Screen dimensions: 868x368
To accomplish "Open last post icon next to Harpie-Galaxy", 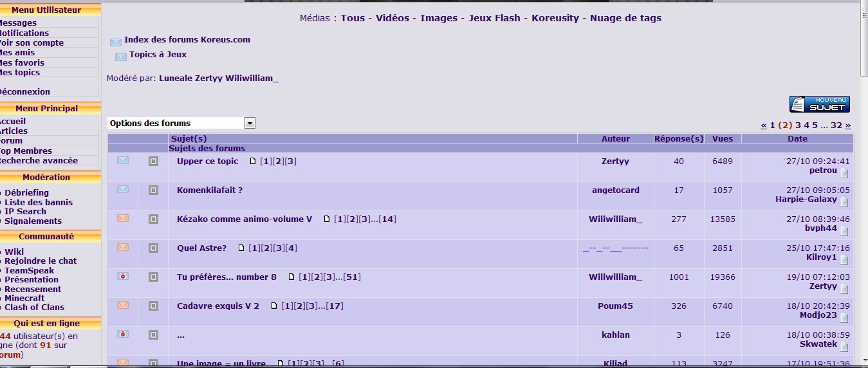I will [x=844, y=202].
